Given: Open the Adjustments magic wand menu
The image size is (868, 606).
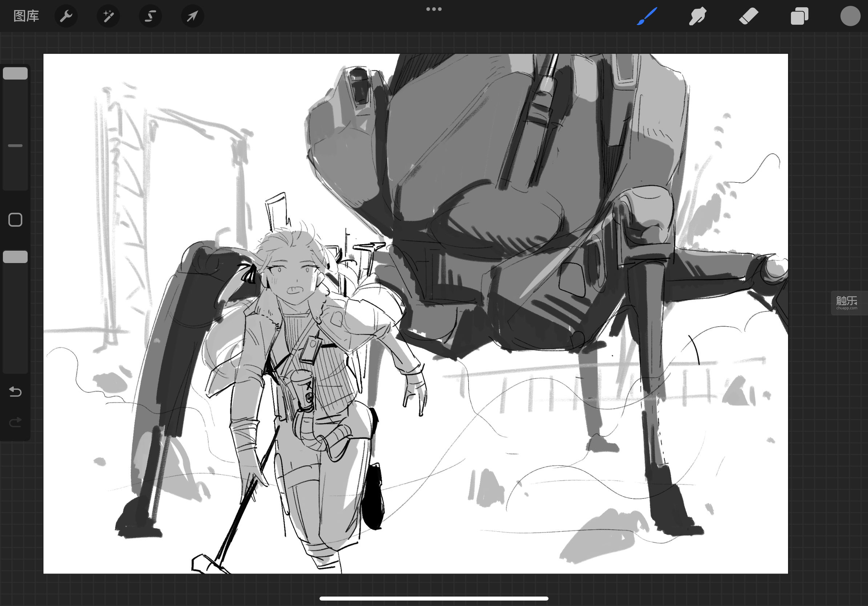Looking at the screenshot, I should 108,16.
